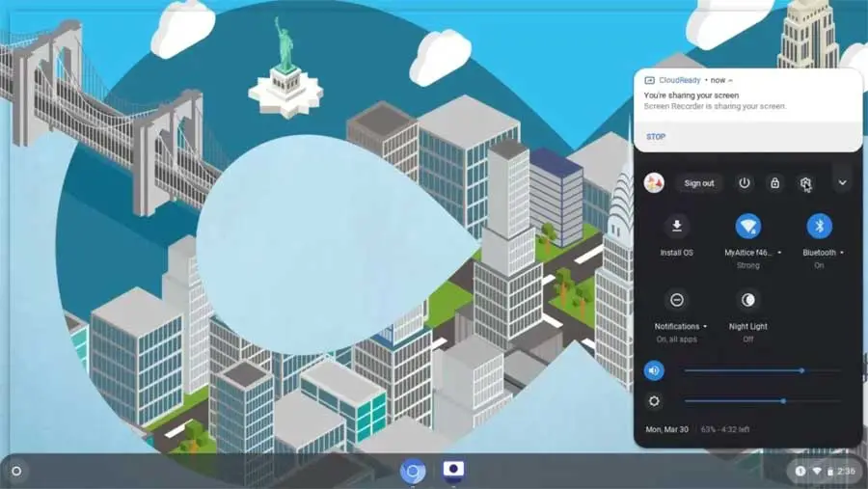
Task: Click Install OS icon button
Action: 676,226
